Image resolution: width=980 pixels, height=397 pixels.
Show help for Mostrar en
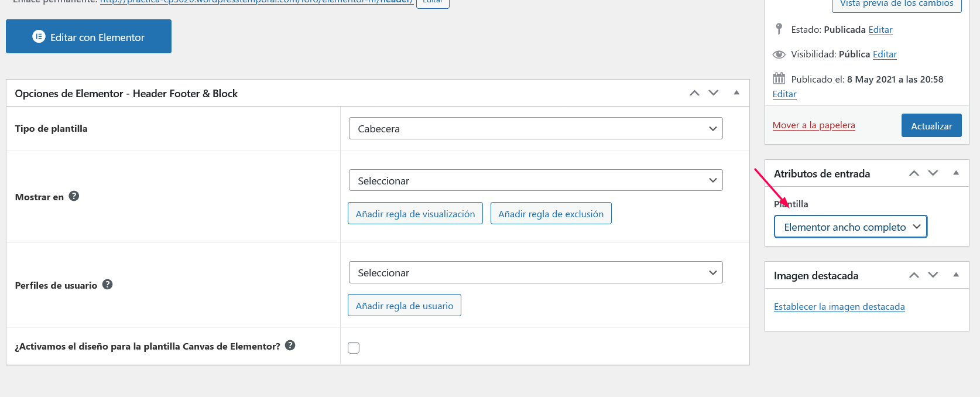tap(74, 196)
